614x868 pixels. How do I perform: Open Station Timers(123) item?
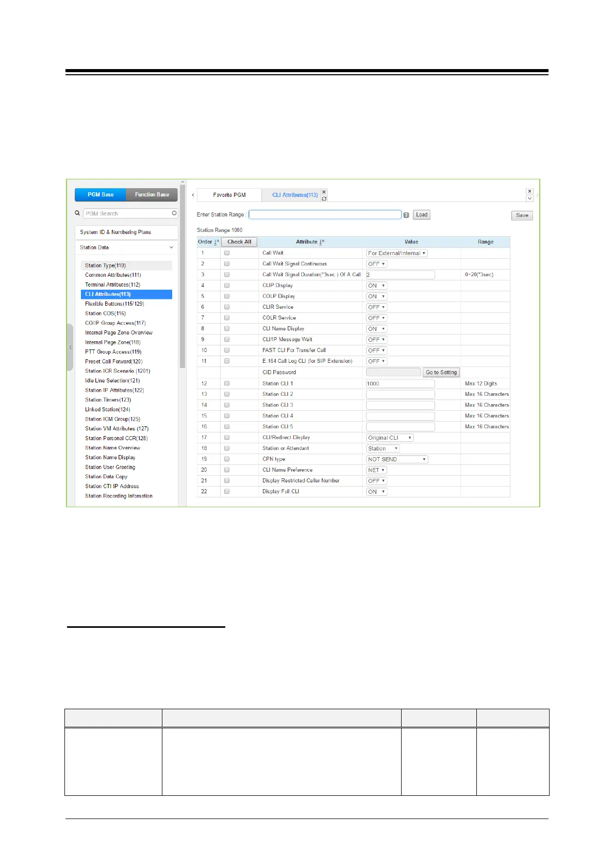click(x=108, y=400)
